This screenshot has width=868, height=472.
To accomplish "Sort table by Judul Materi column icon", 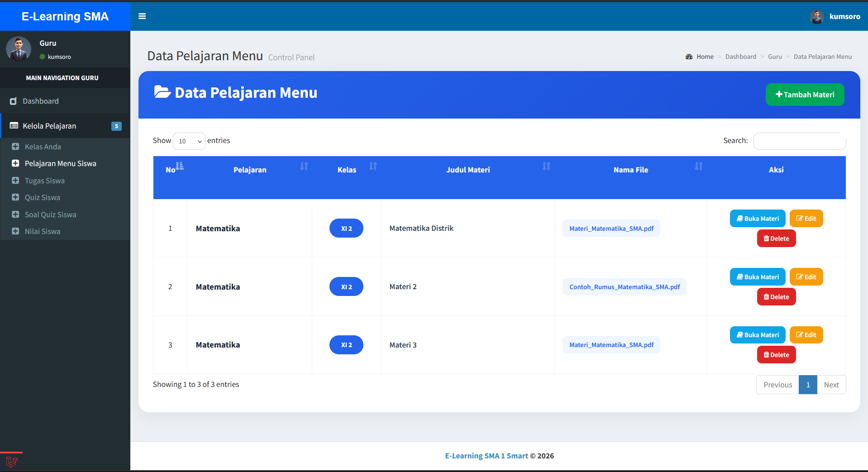I will pyautogui.click(x=546, y=166).
